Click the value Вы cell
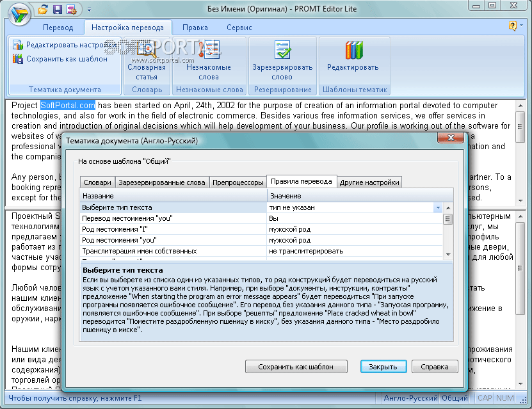Viewport: 532px width, 409px height. (355, 218)
